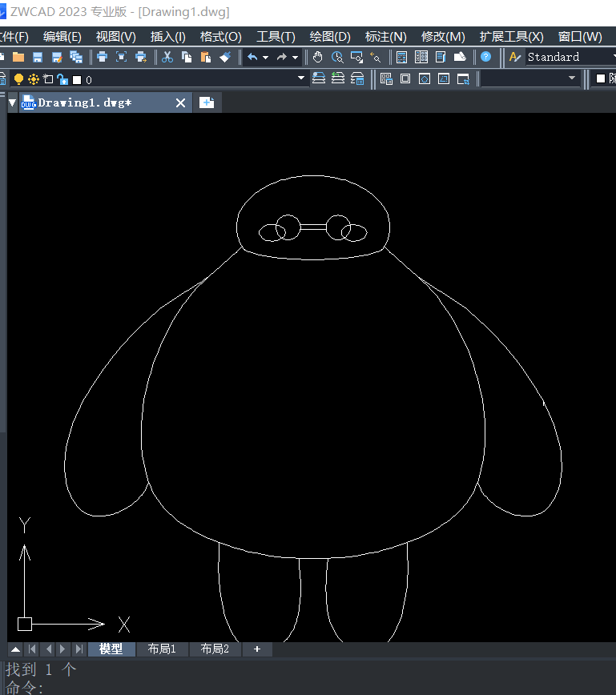616x695 pixels.
Task: Click the Clip Viewport icon
Action: coord(463,79)
